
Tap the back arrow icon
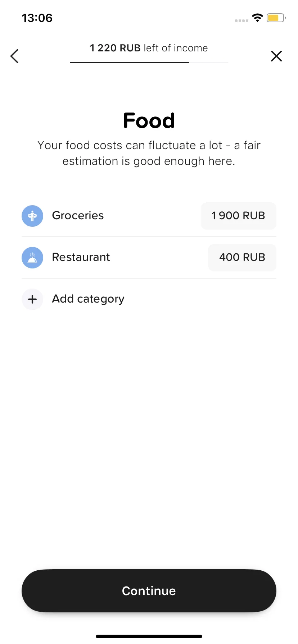[x=14, y=56]
